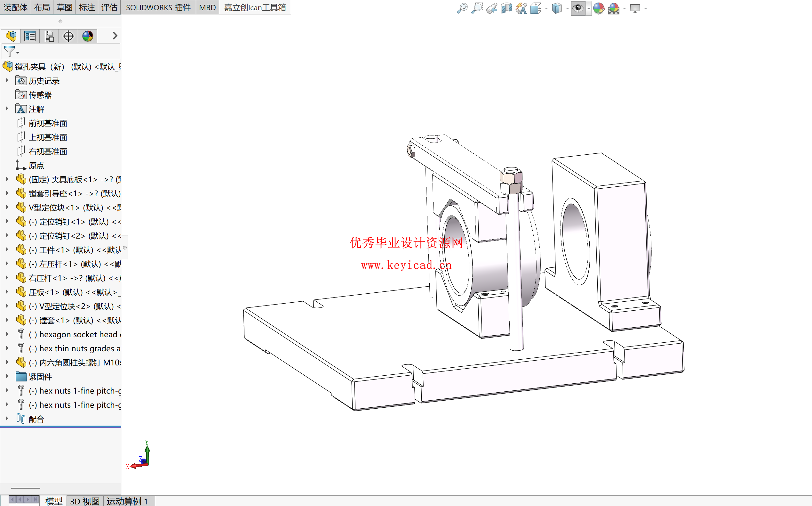
Task: Open the 嘉立创Ican工具箱 tab
Action: point(255,7)
